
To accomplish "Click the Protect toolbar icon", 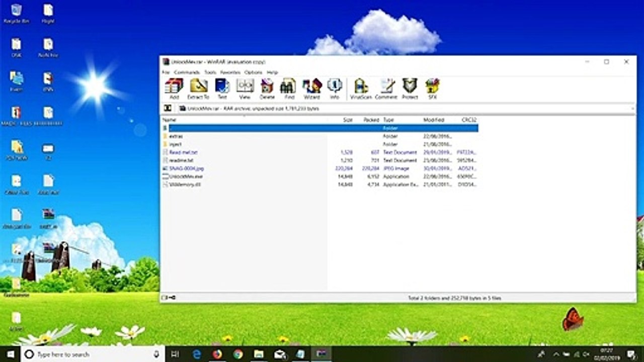I will 410,89.
